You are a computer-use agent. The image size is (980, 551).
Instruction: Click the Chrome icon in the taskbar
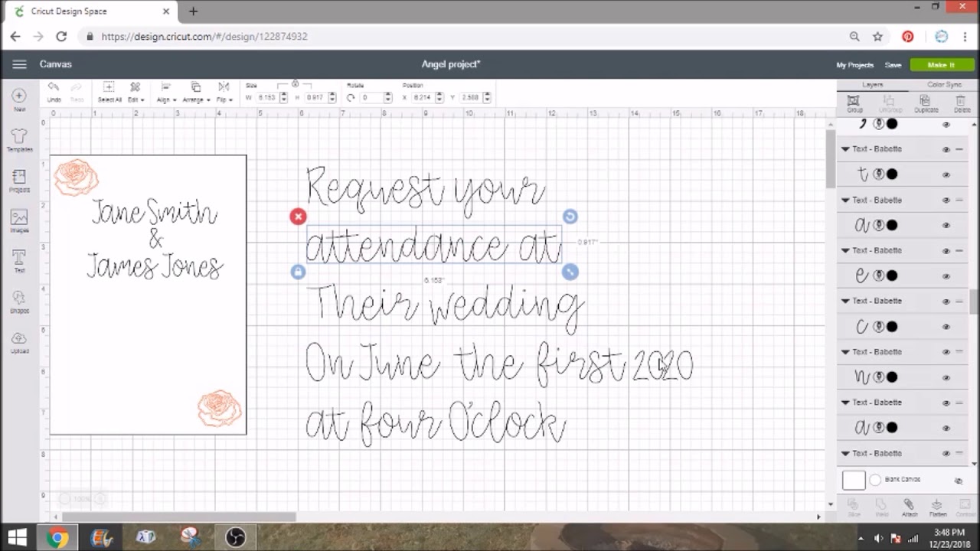coord(57,537)
